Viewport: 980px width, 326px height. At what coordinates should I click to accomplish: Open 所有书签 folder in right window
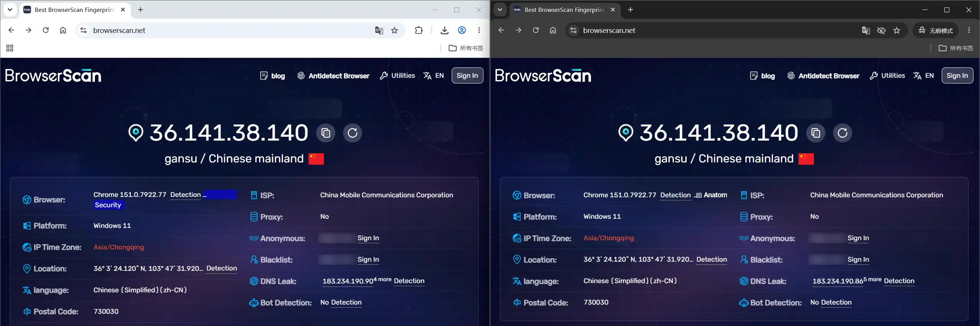click(x=956, y=48)
